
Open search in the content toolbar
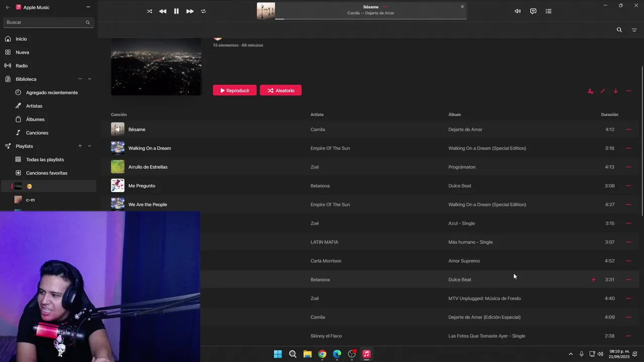[619, 30]
